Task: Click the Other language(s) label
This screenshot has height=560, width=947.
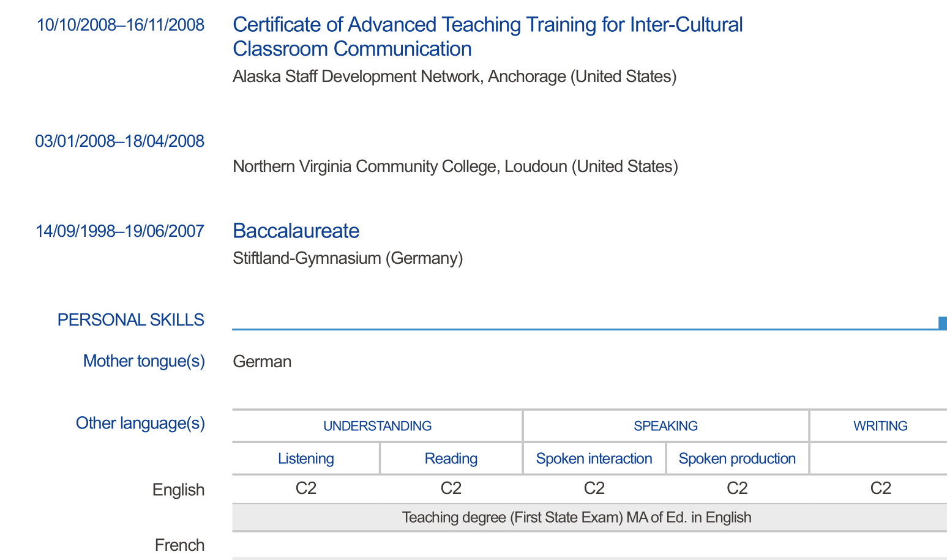Action: [x=140, y=424]
